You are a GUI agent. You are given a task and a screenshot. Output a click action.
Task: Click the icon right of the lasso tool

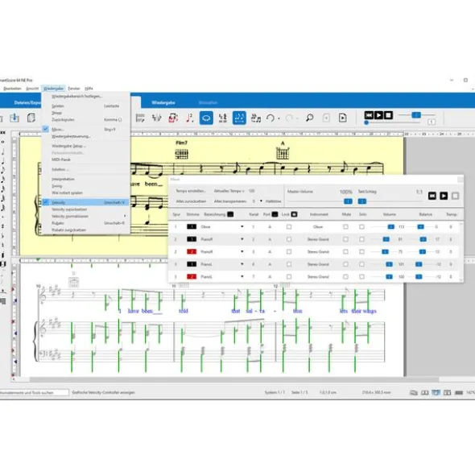click(x=223, y=118)
